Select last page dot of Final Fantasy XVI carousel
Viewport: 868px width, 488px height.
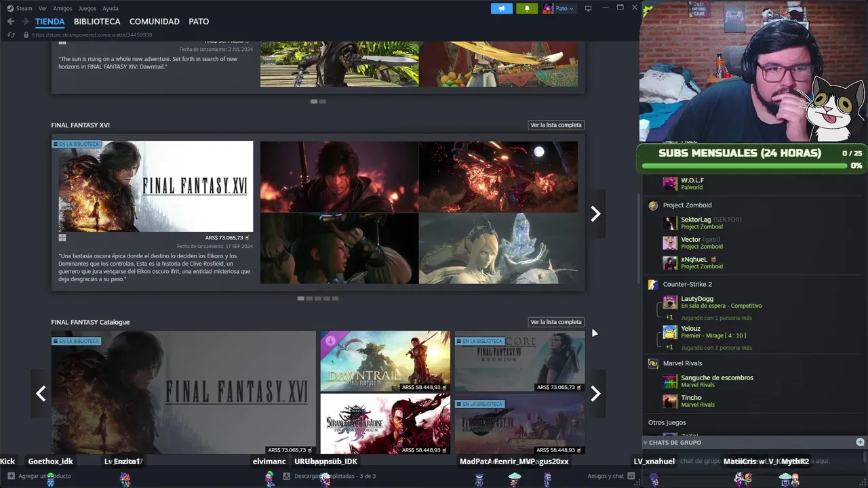pyautogui.click(x=335, y=298)
